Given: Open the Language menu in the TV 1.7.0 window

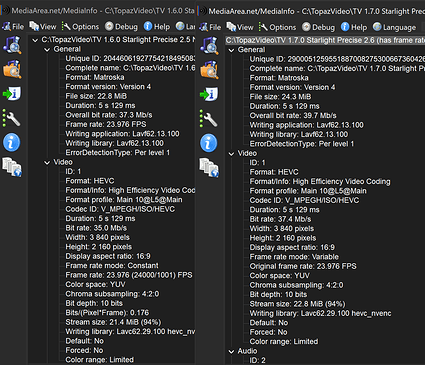Looking at the screenshot, I should (x=395, y=27).
